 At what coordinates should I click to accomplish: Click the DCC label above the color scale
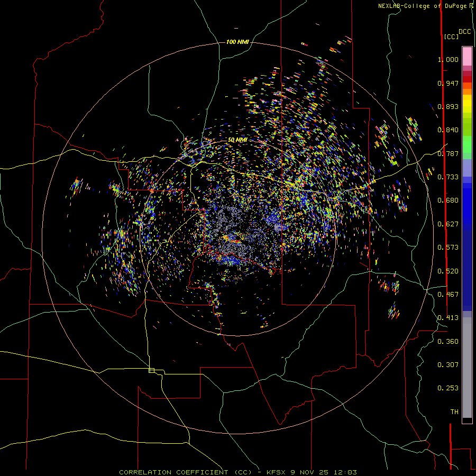464,32
